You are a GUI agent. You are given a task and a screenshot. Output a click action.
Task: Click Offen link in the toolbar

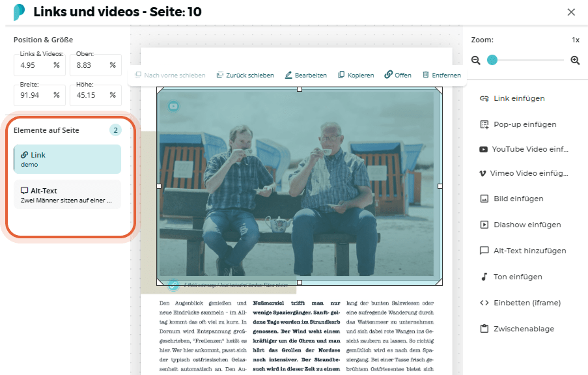[398, 75]
